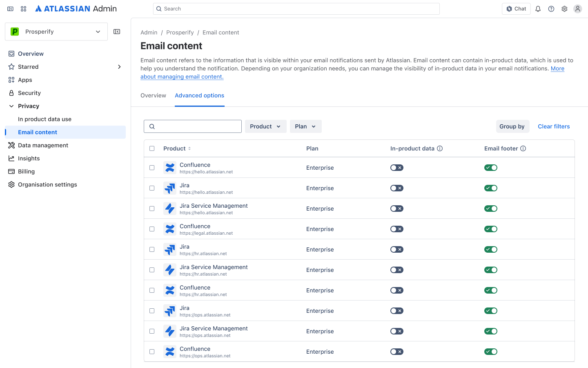This screenshot has width=588, height=368.
Task: Click the Insights chart icon
Action: tap(11, 158)
